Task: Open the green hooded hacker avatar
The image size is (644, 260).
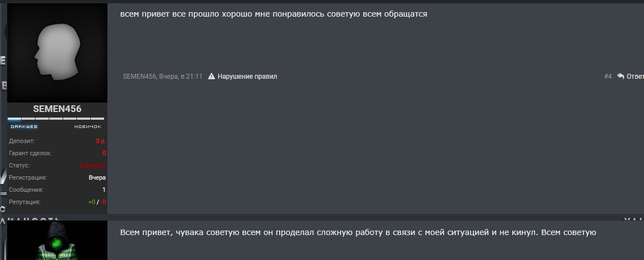Action: point(58,241)
